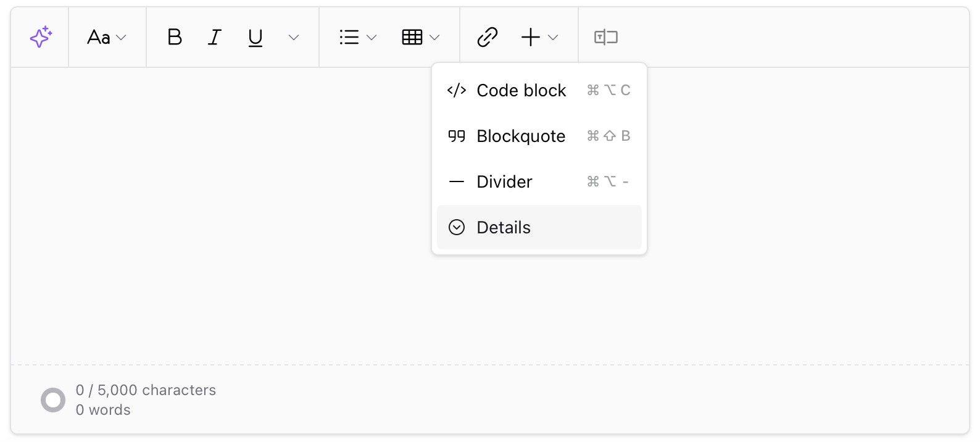Select the Details menu entry
The image size is (980, 442).
point(503,227)
